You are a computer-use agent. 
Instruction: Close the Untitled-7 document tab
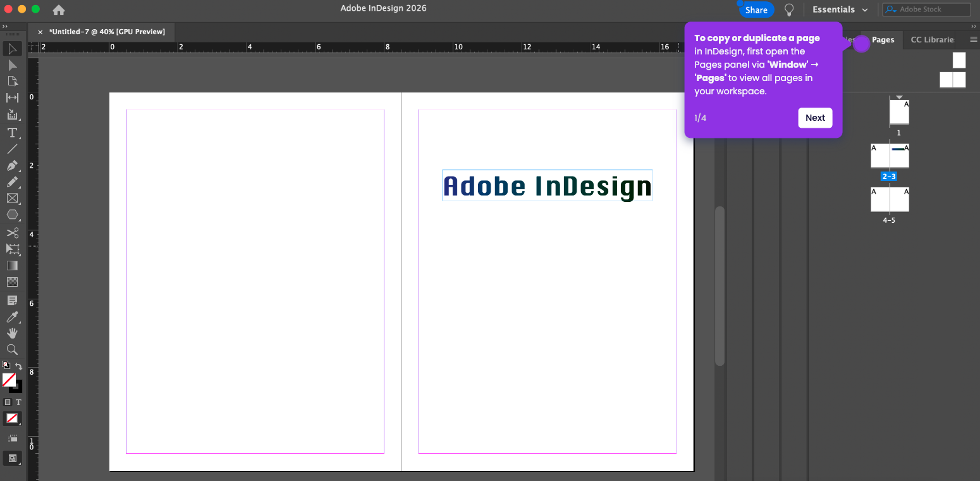pos(40,32)
